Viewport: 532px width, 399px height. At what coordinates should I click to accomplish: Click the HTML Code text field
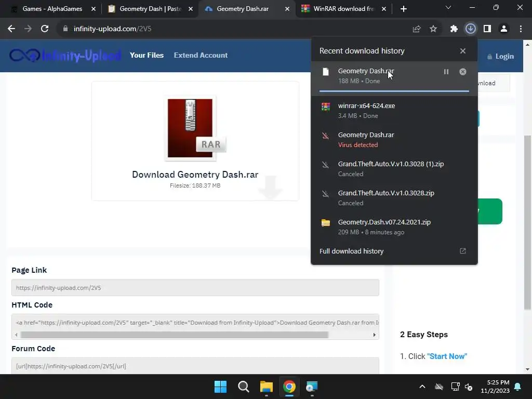coord(195,323)
